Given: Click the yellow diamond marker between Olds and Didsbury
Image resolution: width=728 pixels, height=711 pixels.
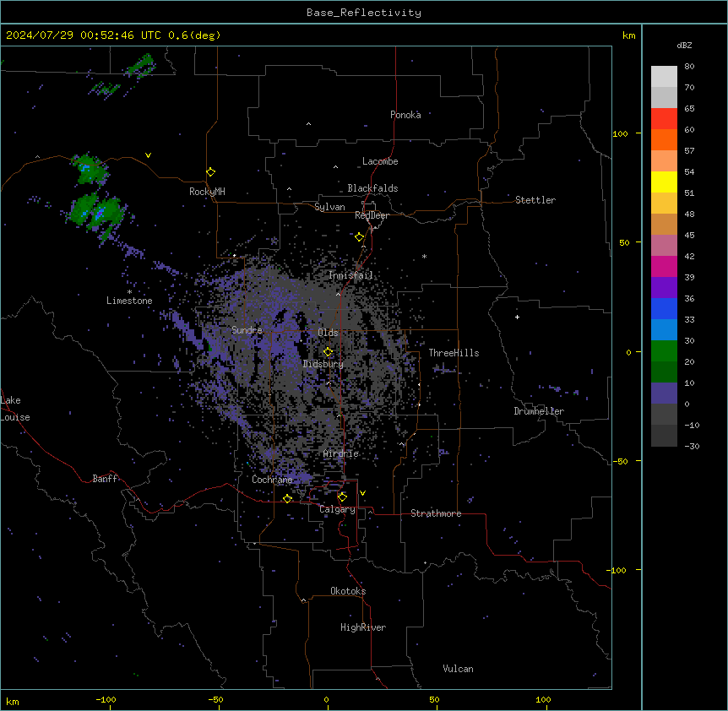Looking at the screenshot, I should point(328,352).
